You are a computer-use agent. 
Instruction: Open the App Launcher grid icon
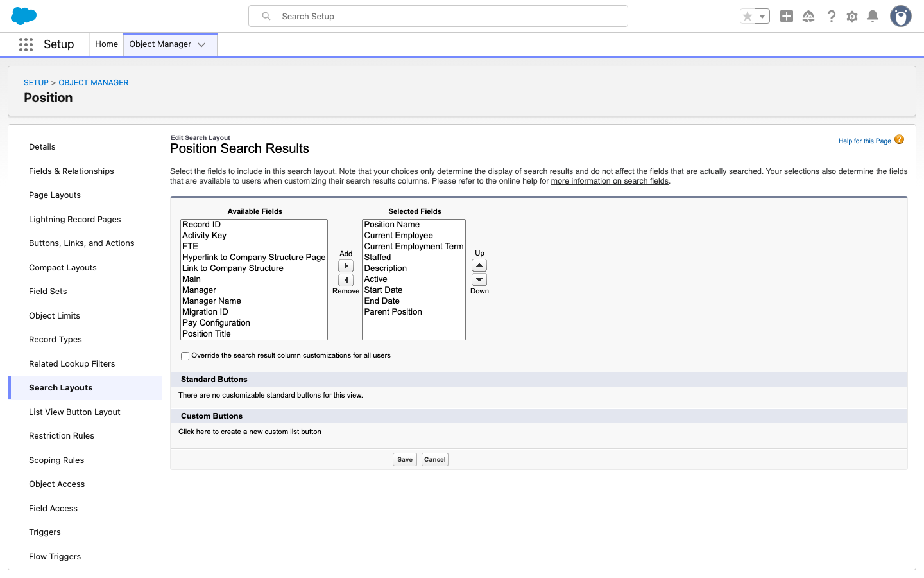26,44
